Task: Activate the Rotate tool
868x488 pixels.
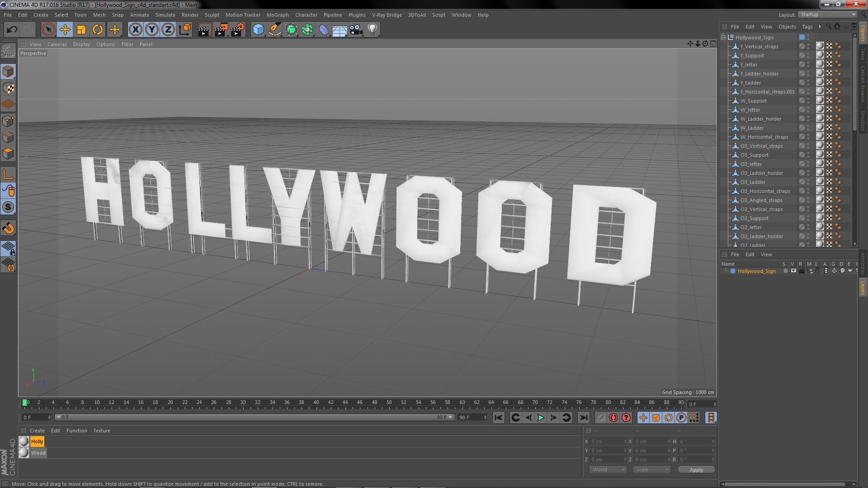Action: click(x=98, y=30)
